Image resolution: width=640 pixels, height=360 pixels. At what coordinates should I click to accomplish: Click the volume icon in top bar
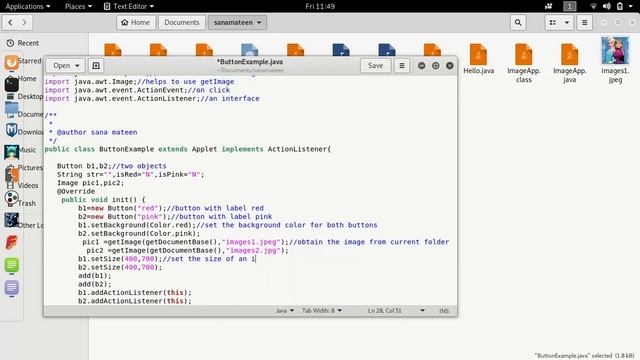[x=607, y=6]
